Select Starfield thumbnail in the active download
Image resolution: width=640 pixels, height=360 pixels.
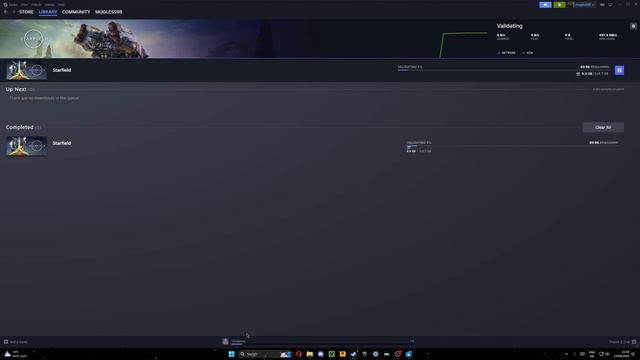point(26,70)
